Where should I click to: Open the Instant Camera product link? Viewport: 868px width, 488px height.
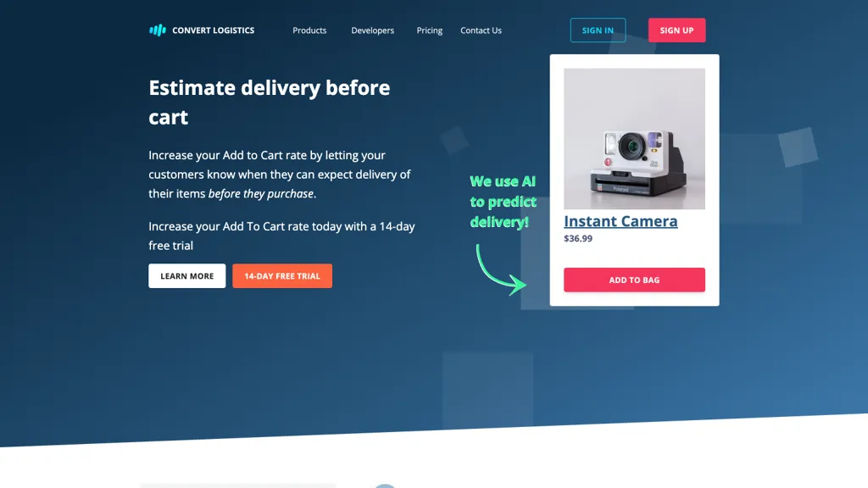coord(620,221)
